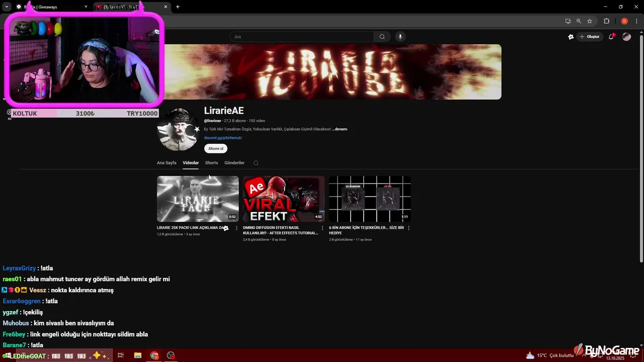
Task: Close the Giveaways browser tab
Action: 86,7
